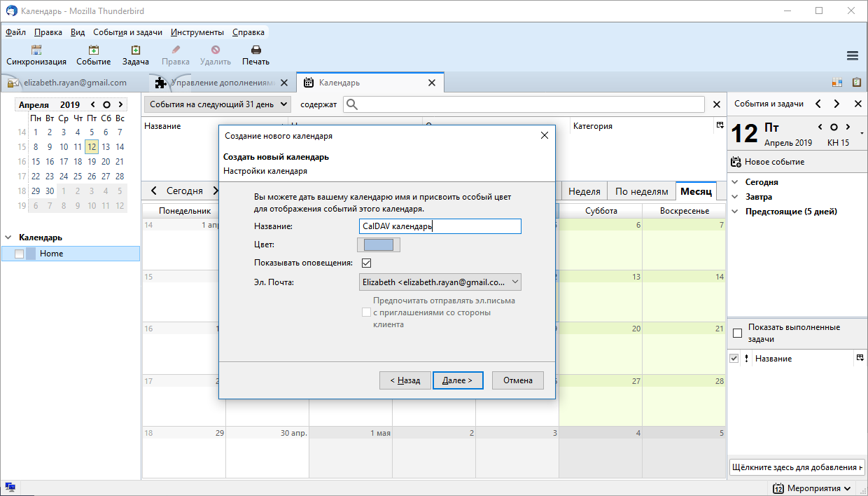This screenshot has height=496, width=868.
Task: Open the Файл menu
Action: 15,32
